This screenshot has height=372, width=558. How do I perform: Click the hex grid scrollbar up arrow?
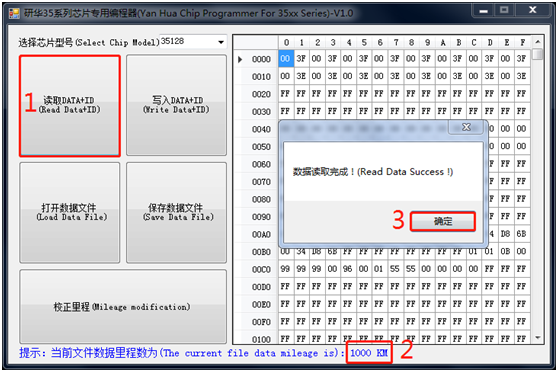tap(538, 42)
